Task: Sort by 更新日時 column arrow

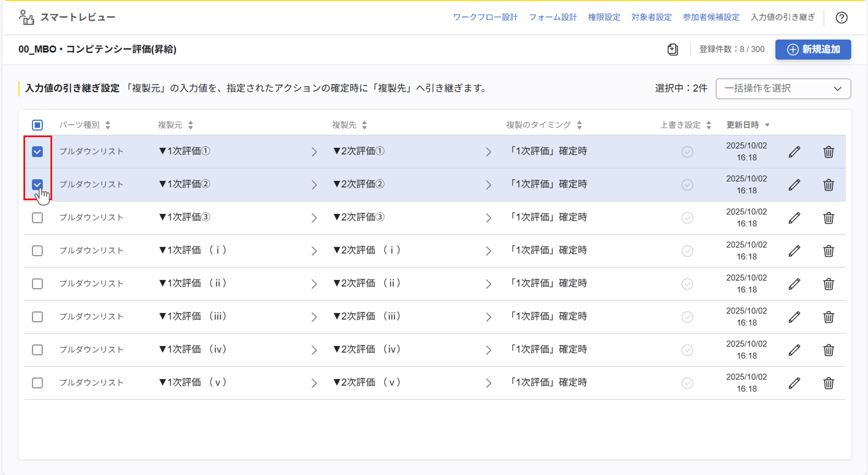Action: point(767,125)
